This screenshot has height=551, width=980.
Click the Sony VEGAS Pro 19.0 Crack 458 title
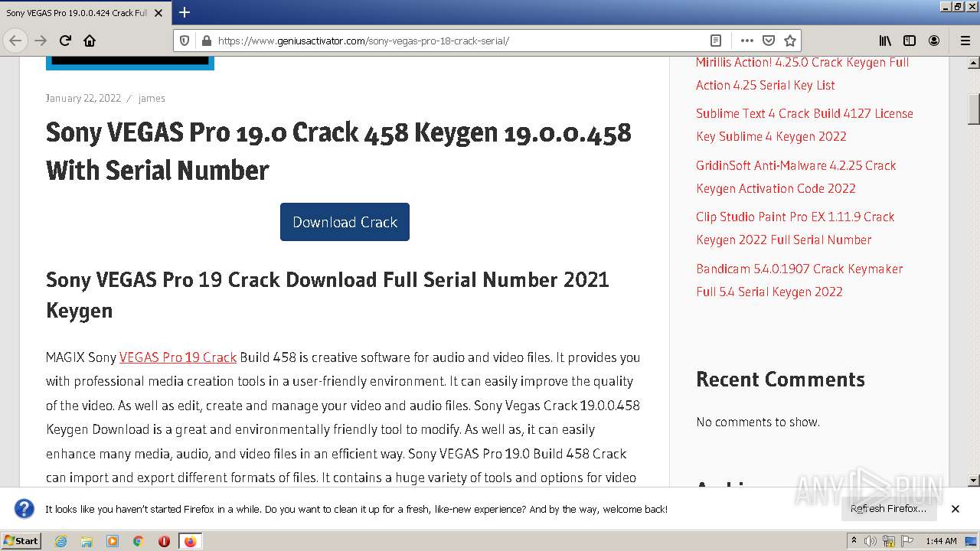pos(338,151)
